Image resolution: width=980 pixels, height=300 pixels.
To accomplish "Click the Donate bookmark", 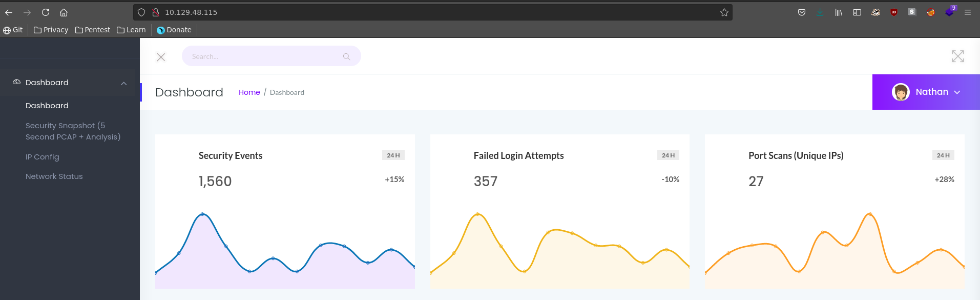I will (x=174, y=30).
